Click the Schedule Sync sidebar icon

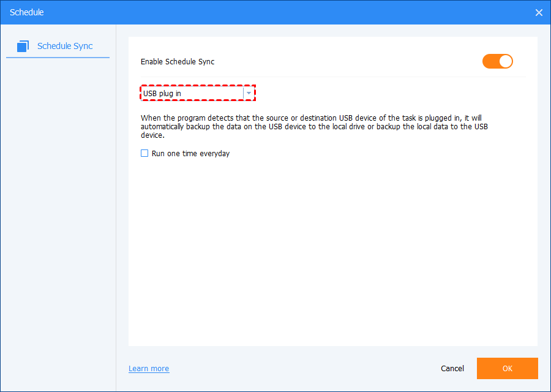click(23, 46)
